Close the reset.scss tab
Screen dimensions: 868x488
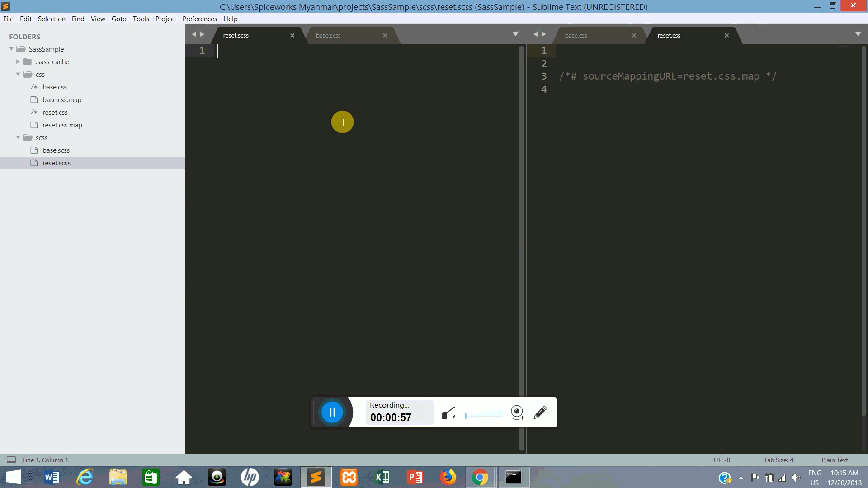[292, 35]
